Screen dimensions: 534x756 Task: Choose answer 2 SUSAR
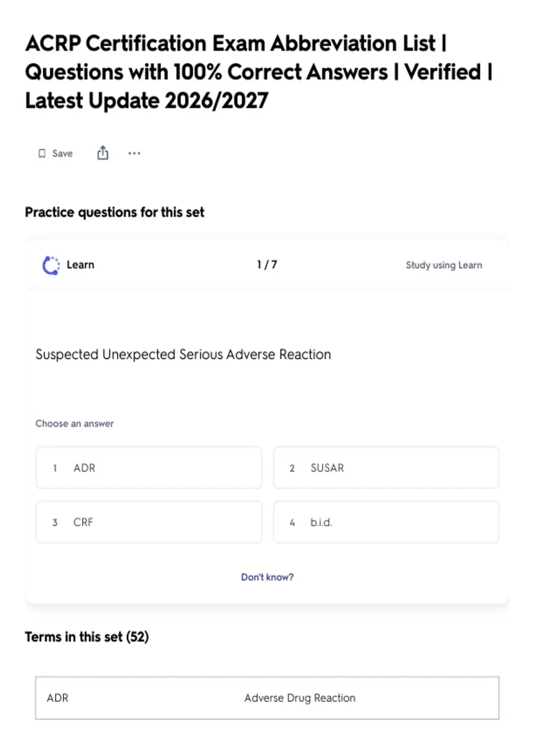pyautogui.click(x=386, y=468)
